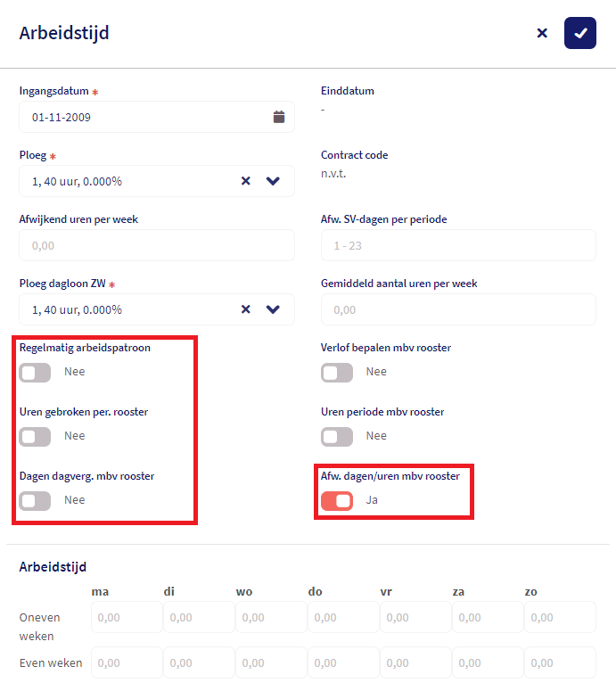616x691 pixels.
Task: Click Gemiddeld aantal uren per week field
Action: click(x=458, y=309)
